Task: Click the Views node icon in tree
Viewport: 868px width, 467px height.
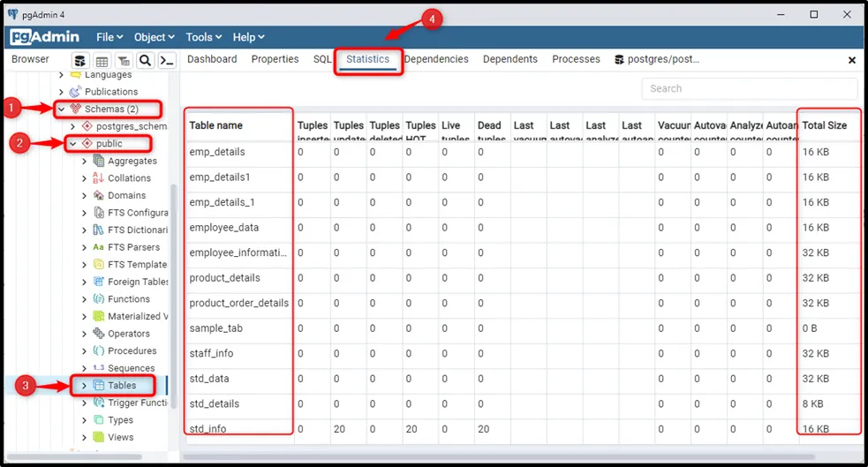Action: (x=99, y=437)
